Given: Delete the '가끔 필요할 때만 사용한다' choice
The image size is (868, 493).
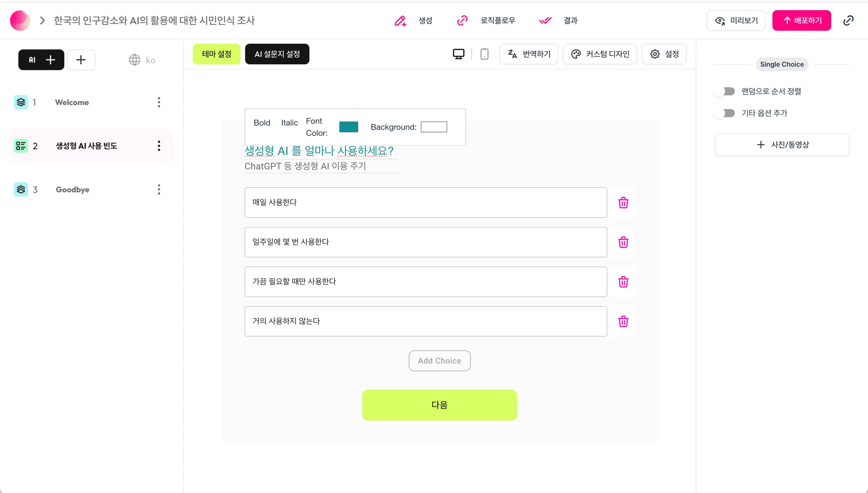Looking at the screenshot, I should pos(623,282).
